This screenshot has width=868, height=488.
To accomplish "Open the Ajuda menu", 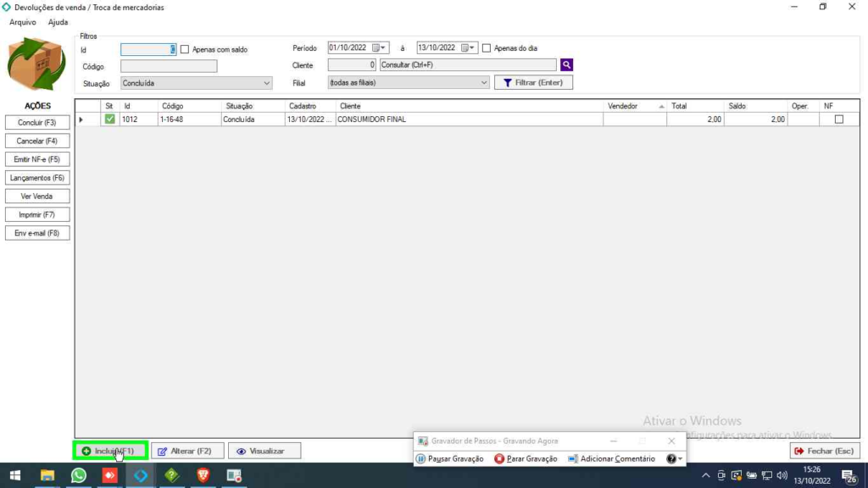I will (x=58, y=22).
